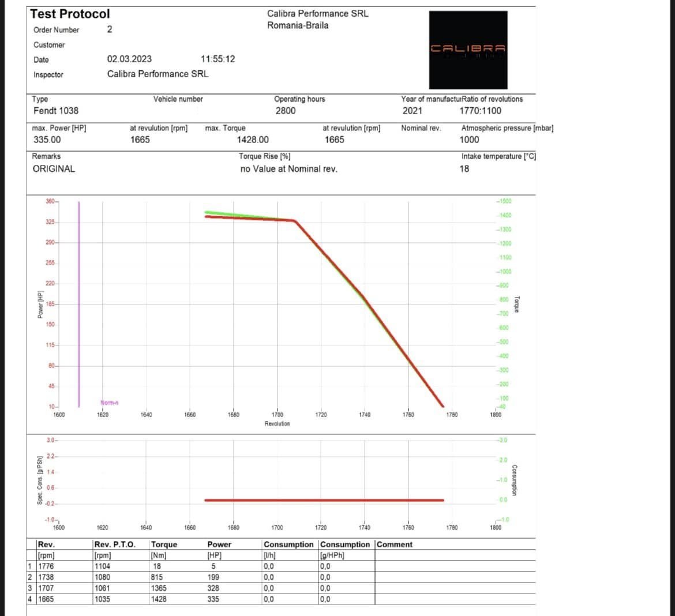This screenshot has width=675, height=616.
Task: Click the 'Consumption' right-axis label
Action: point(515,480)
